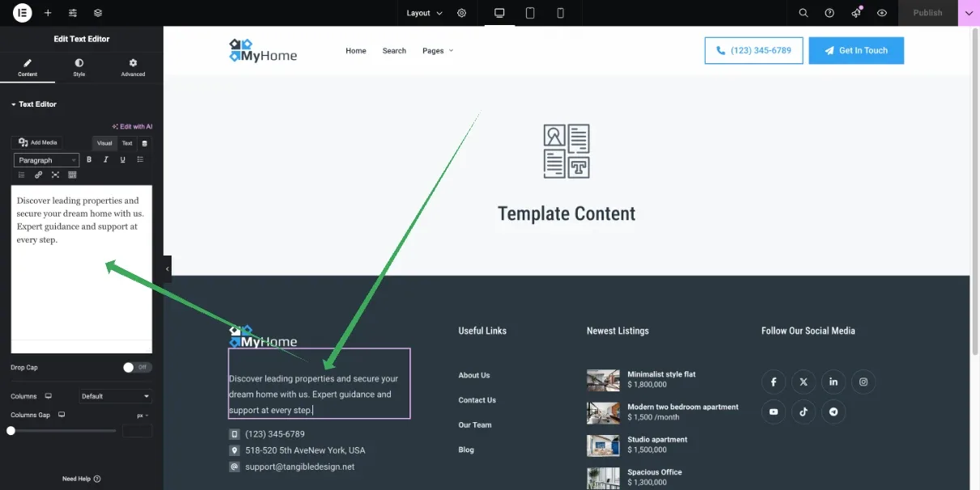This screenshot has height=490, width=980.
Task: Click the Columns Gap slider handle
Action: pyautogui.click(x=11, y=431)
